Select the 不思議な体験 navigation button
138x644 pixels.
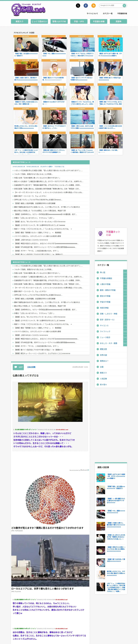pos(99,21)
